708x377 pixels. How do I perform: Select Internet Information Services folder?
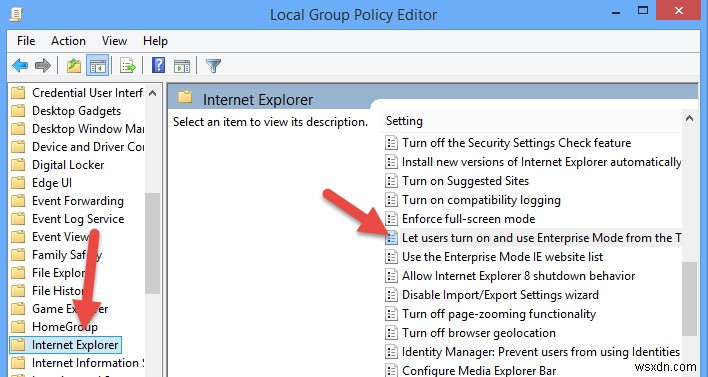coord(77,363)
